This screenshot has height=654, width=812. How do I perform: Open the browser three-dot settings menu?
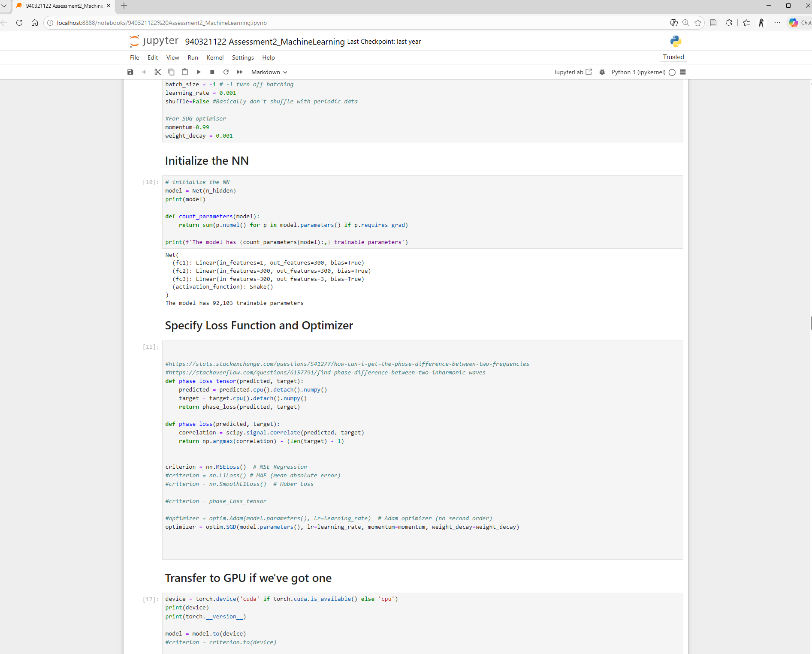(x=777, y=23)
